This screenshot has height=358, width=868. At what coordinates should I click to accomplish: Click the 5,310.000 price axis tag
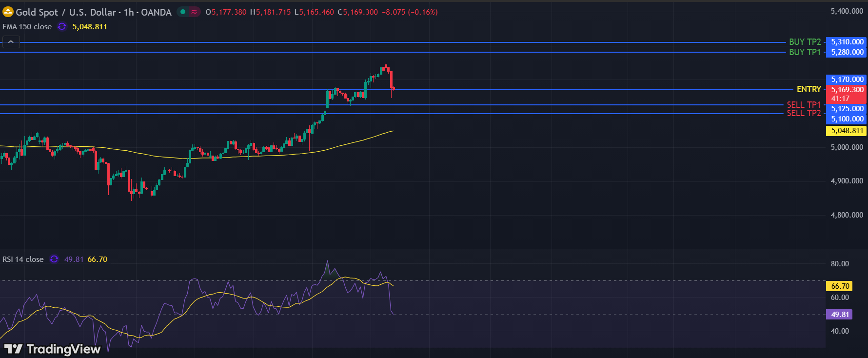pyautogui.click(x=847, y=42)
